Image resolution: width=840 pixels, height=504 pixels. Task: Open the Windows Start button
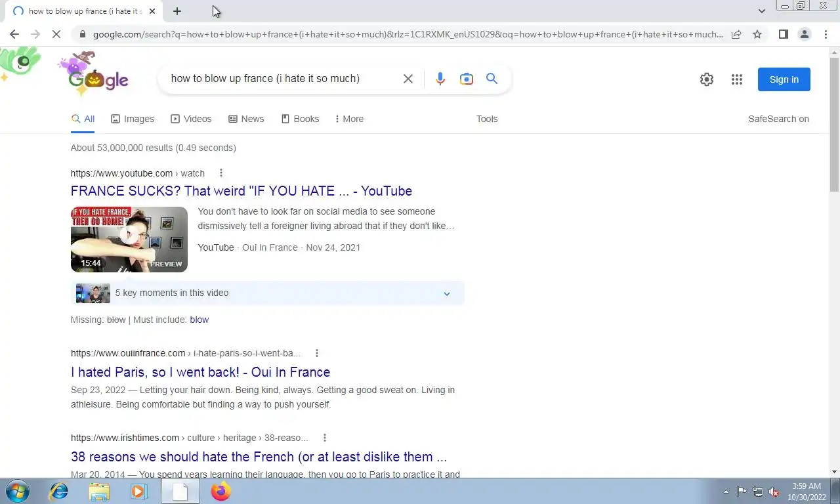tap(18, 491)
